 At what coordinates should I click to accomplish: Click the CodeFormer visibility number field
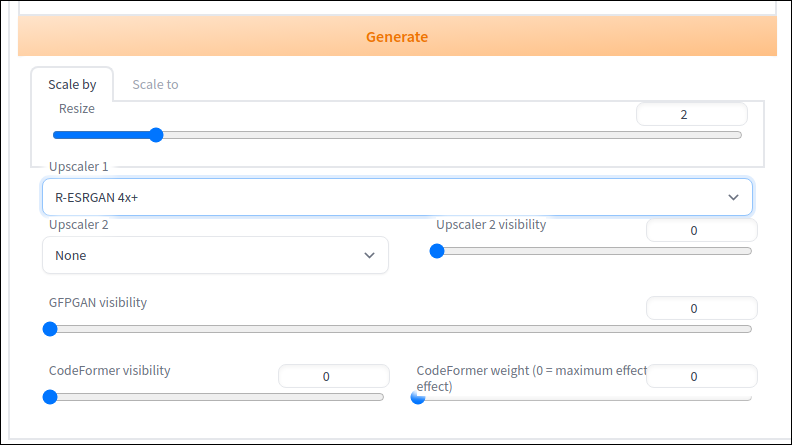coord(334,376)
